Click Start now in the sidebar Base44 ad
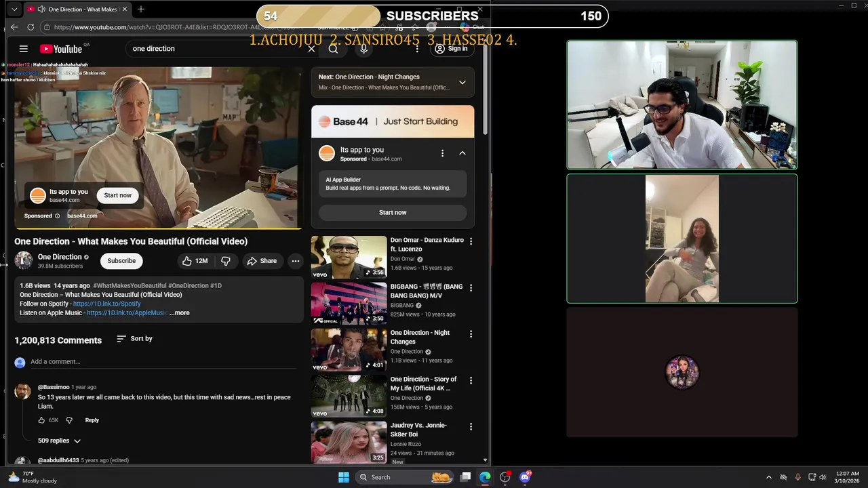The image size is (868, 488). tap(393, 213)
